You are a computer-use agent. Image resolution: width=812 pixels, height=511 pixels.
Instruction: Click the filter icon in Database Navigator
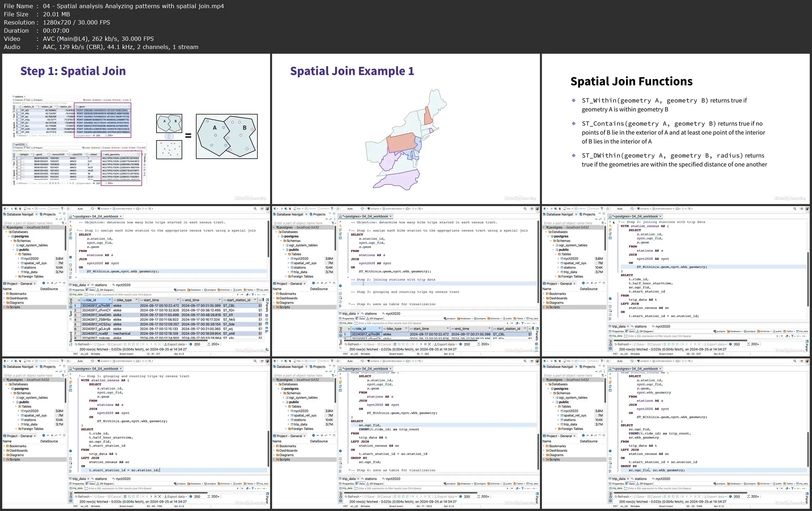(63, 223)
